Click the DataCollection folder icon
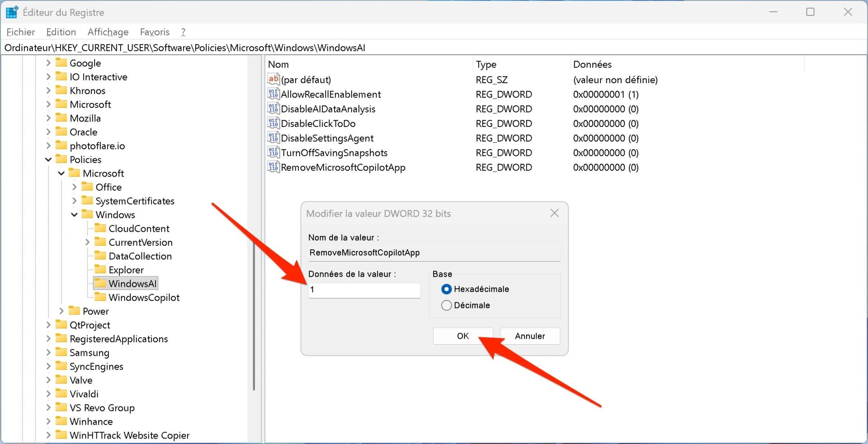 [x=100, y=255]
